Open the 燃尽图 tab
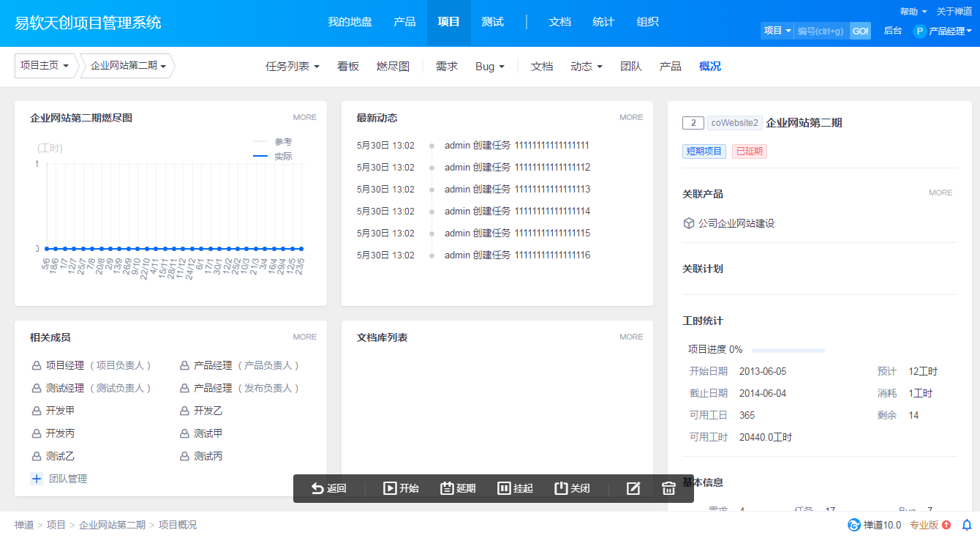980x538 pixels. tap(393, 67)
